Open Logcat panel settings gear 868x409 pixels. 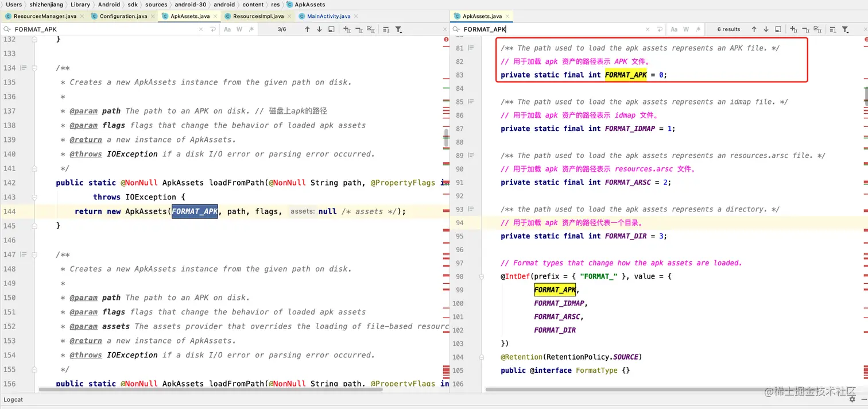pyautogui.click(x=852, y=400)
